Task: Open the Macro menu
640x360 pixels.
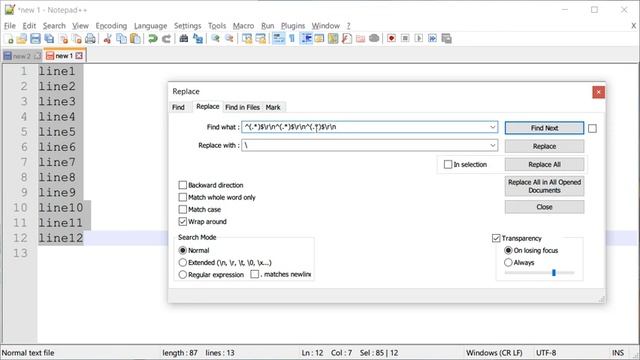Action: pyautogui.click(x=243, y=26)
